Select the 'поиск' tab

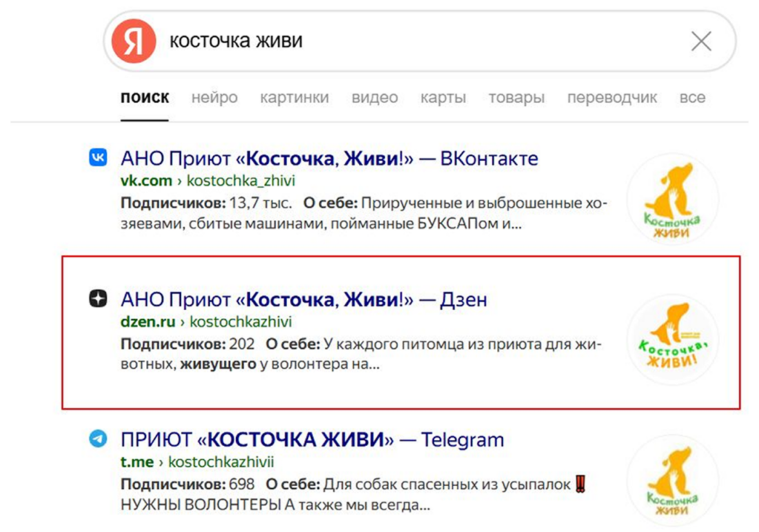click(x=145, y=97)
